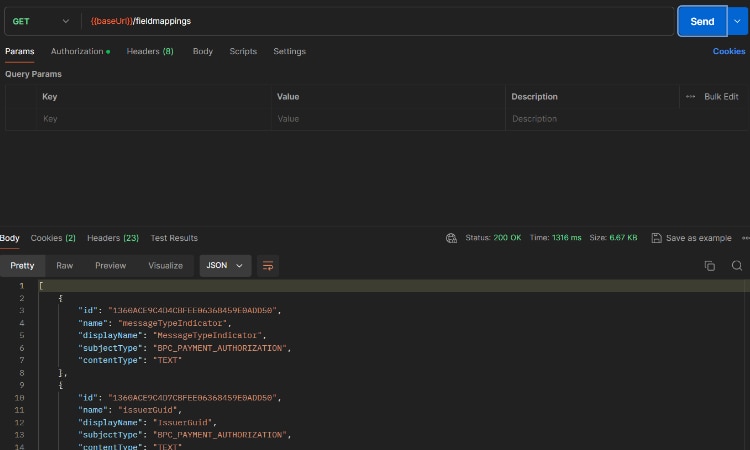750x450 pixels.
Task: Click the copy response icon
Action: (x=710, y=266)
